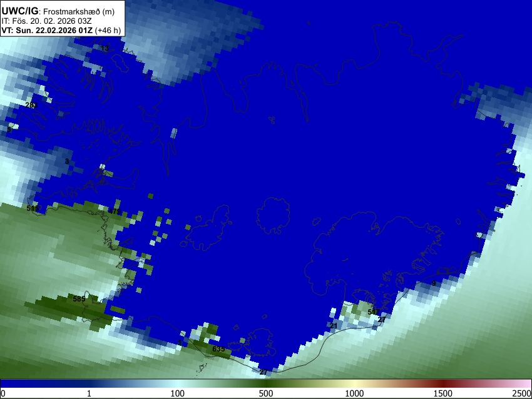Click the 'UWC/IG: Frostmarkshæð (m)' title line
532x399 pixels.
point(58,11)
